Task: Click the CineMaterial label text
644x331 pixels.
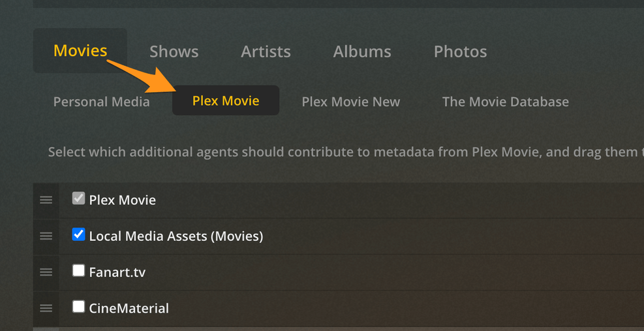Action: pos(129,308)
